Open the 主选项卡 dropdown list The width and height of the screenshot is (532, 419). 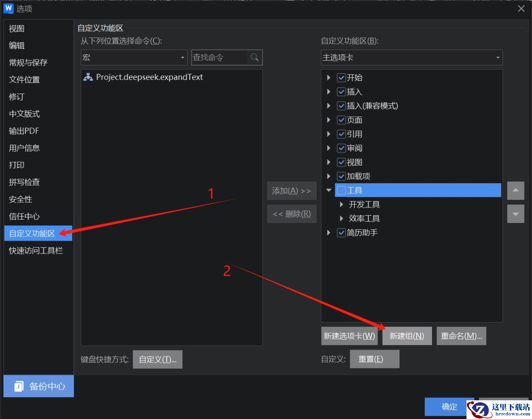[411, 58]
